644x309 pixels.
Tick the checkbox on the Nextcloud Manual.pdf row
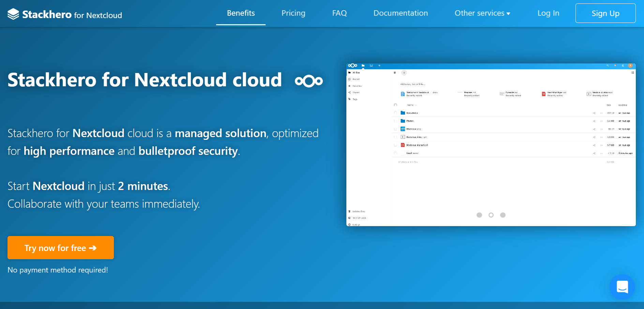click(395, 145)
